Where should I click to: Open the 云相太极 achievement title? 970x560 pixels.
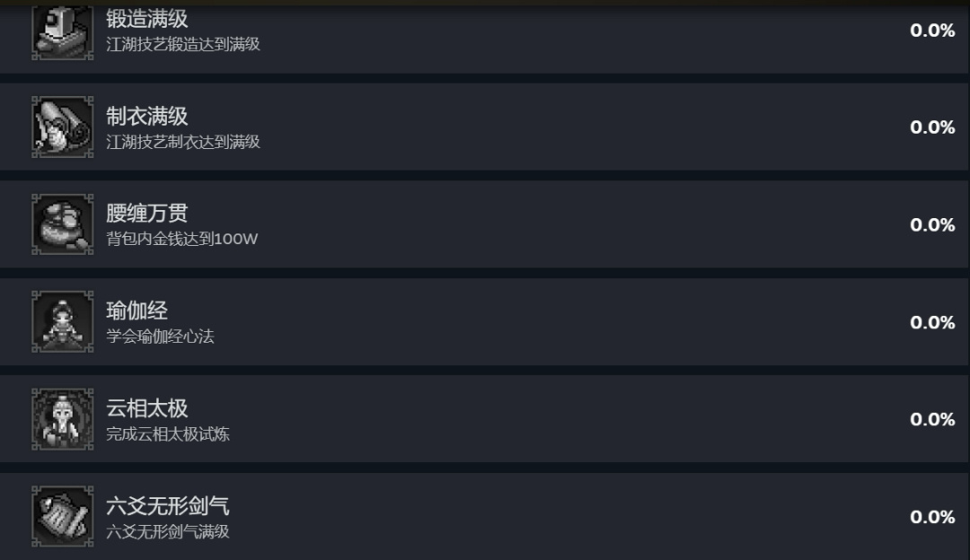146,408
